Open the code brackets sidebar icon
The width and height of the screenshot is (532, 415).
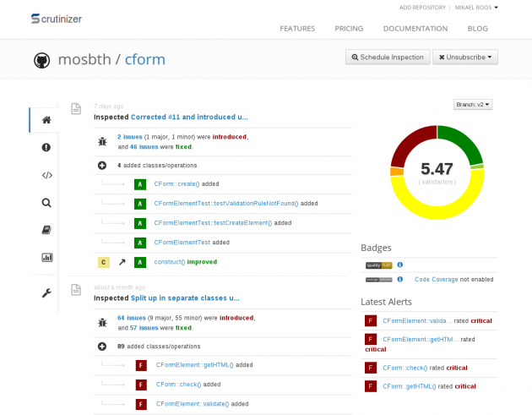[x=46, y=175]
